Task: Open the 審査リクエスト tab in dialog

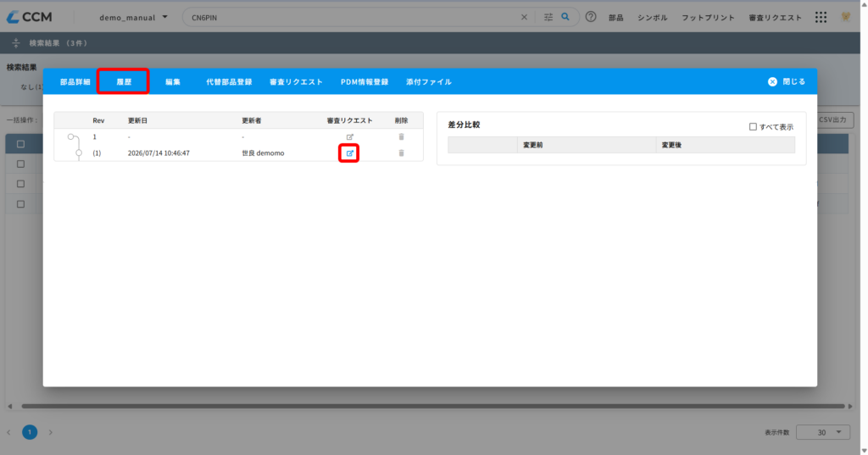Action: click(x=296, y=82)
